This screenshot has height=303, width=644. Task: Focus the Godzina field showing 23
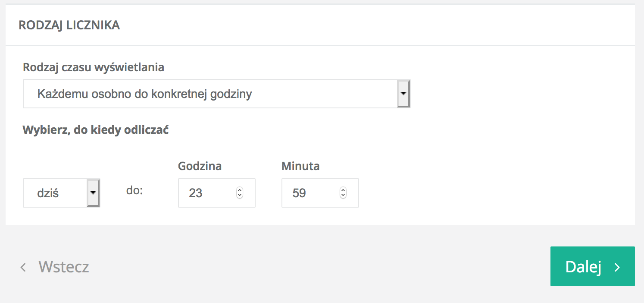(207, 193)
